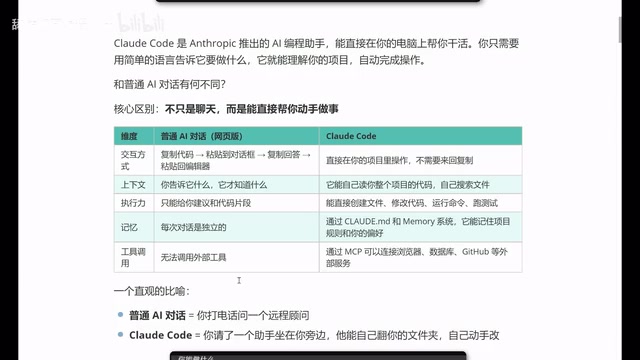The width and height of the screenshot is (640, 360).
Task: Select the '记忆' row label
Action: 129,227
